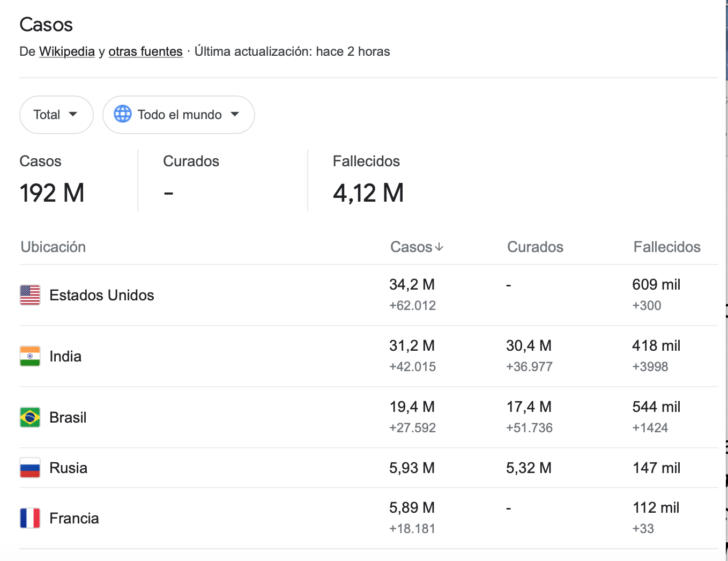The height and width of the screenshot is (561, 728).
Task: Open the Wikipedia source link
Action: point(67,51)
